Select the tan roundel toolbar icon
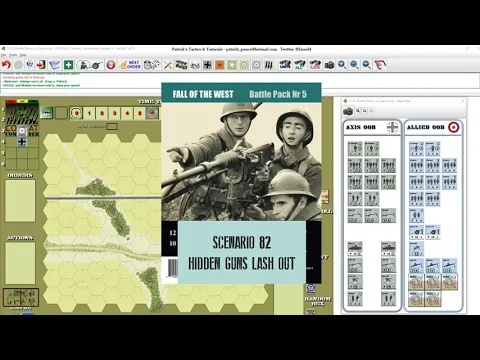Screen dimensions: 480x360 pyautogui.click(x=244, y=65)
